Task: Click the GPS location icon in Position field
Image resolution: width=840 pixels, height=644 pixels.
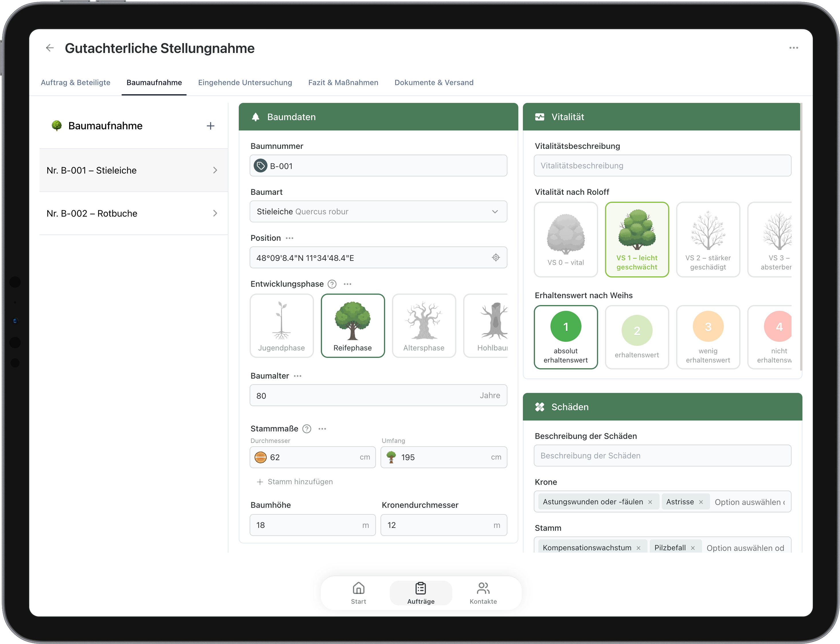Action: 496,257
